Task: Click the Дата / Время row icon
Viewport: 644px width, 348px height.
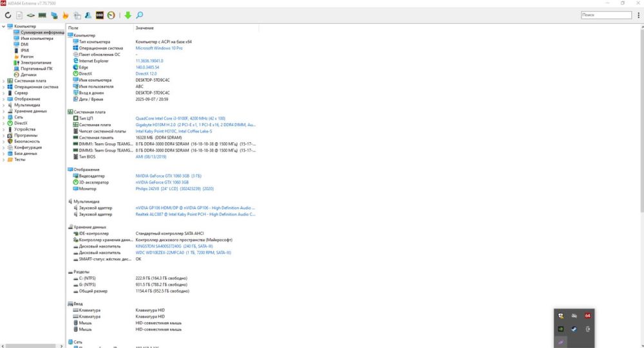Action: point(75,99)
